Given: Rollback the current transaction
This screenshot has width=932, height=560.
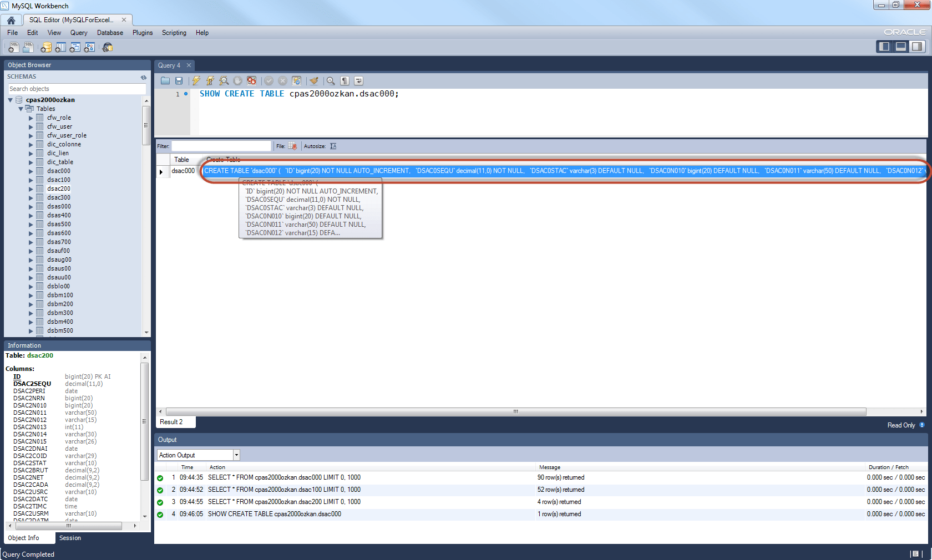Looking at the screenshot, I should [283, 81].
